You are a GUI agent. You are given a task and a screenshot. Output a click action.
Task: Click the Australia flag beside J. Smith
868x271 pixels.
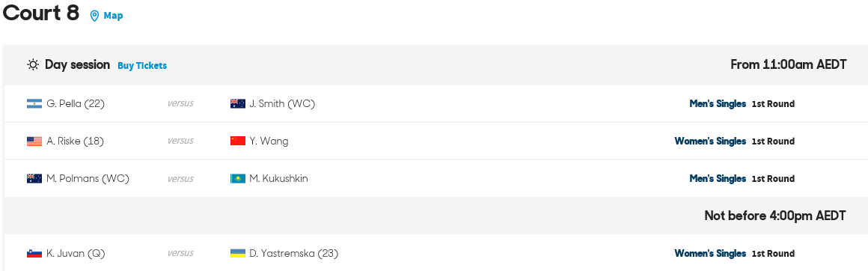tap(238, 103)
